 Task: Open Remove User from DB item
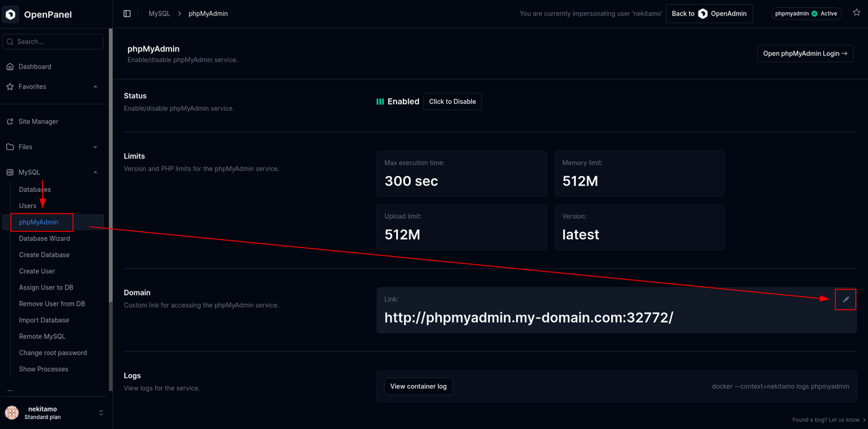coord(52,304)
